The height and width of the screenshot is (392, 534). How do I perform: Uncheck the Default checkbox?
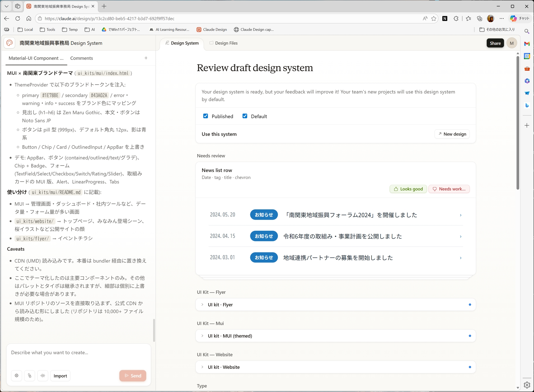pos(245,116)
